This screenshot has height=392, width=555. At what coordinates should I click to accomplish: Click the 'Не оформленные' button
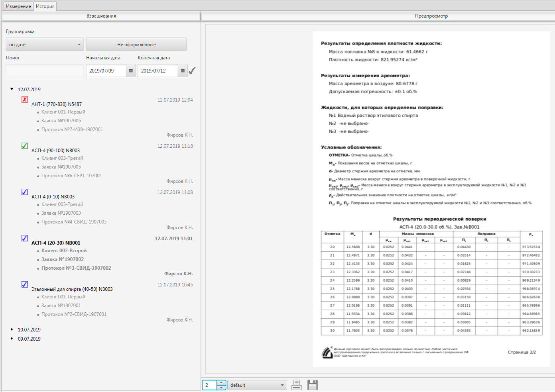pos(136,45)
